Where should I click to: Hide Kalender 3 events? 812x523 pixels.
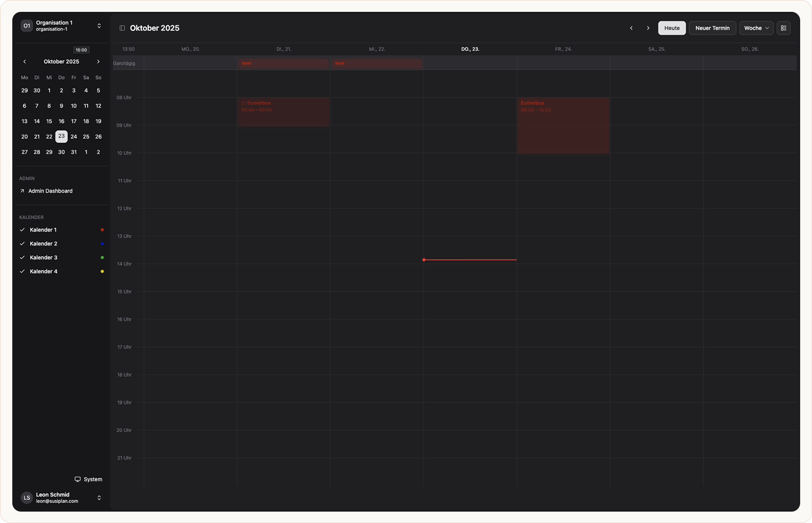coord(22,258)
